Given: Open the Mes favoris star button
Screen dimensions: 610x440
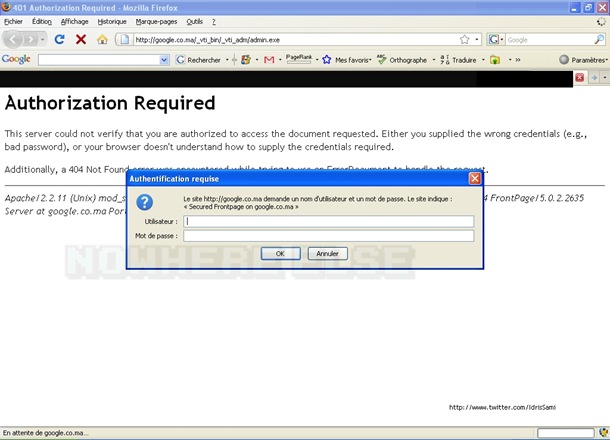Looking at the screenshot, I should pyautogui.click(x=346, y=60).
